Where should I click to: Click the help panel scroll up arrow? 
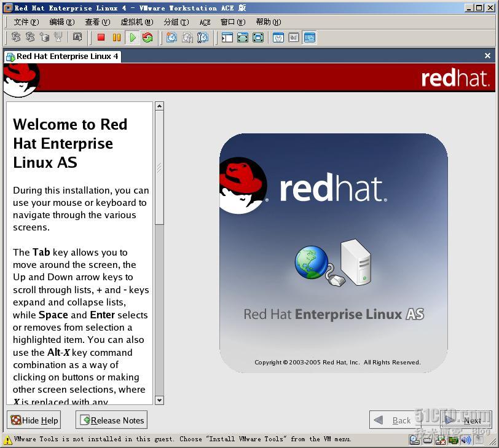tap(159, 106)
